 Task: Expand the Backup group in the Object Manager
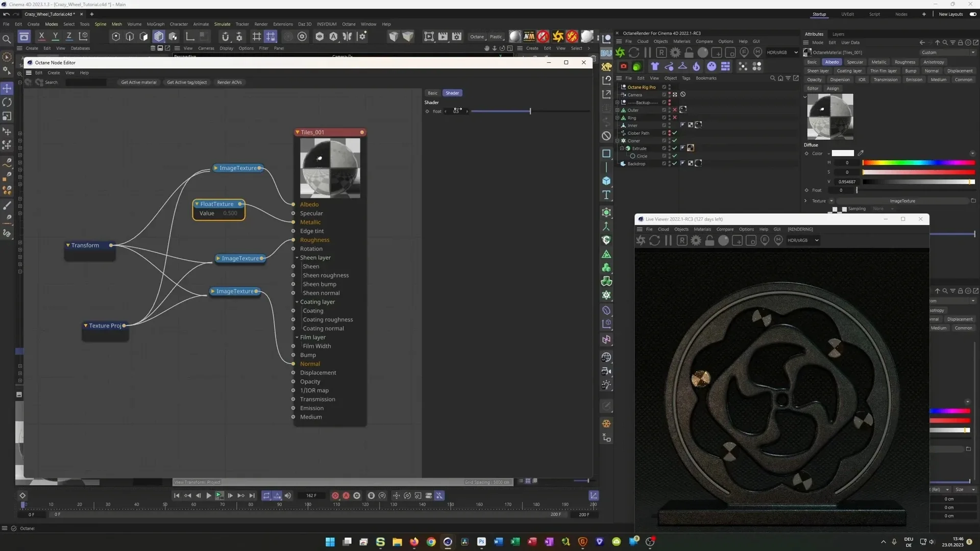pos(618,102)
